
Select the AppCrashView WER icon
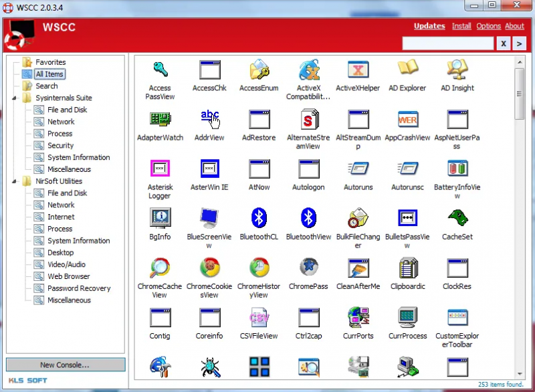tap(407, 120)
